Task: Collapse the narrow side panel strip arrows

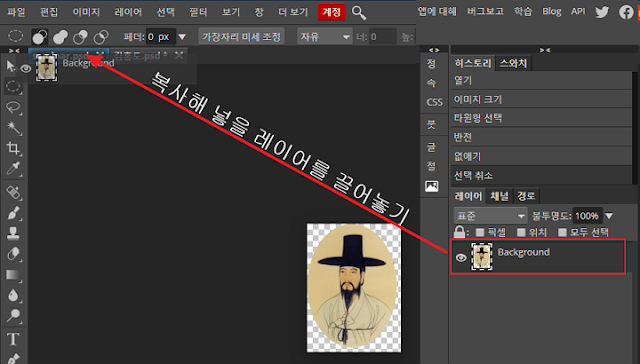Action: tap(434, 50)
